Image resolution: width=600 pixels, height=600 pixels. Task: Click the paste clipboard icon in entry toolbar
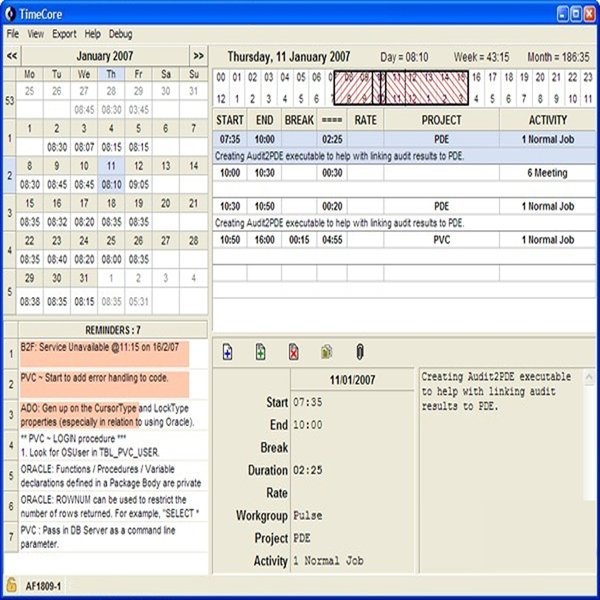(326, 352)
